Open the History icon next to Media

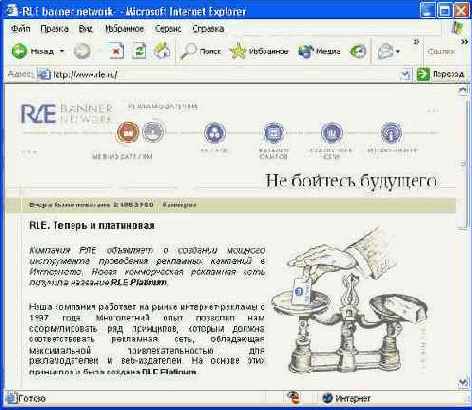pyautogui.click(x=358, y=51)
